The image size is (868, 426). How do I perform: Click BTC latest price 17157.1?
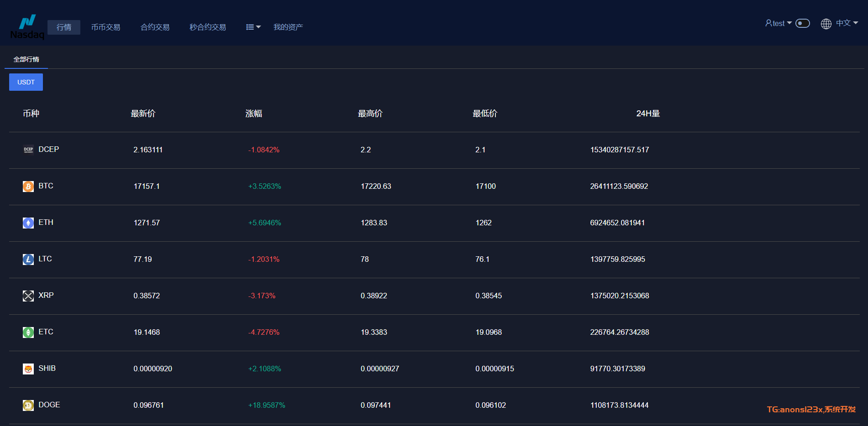pos(147,186)
